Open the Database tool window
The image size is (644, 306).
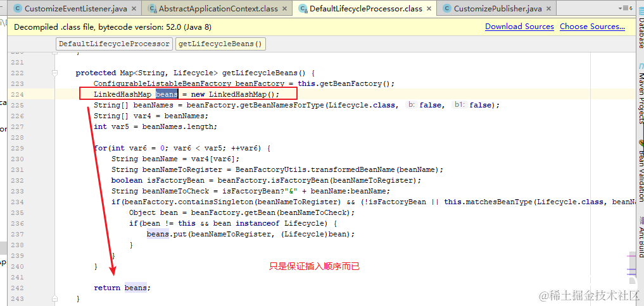pos(640,33)
